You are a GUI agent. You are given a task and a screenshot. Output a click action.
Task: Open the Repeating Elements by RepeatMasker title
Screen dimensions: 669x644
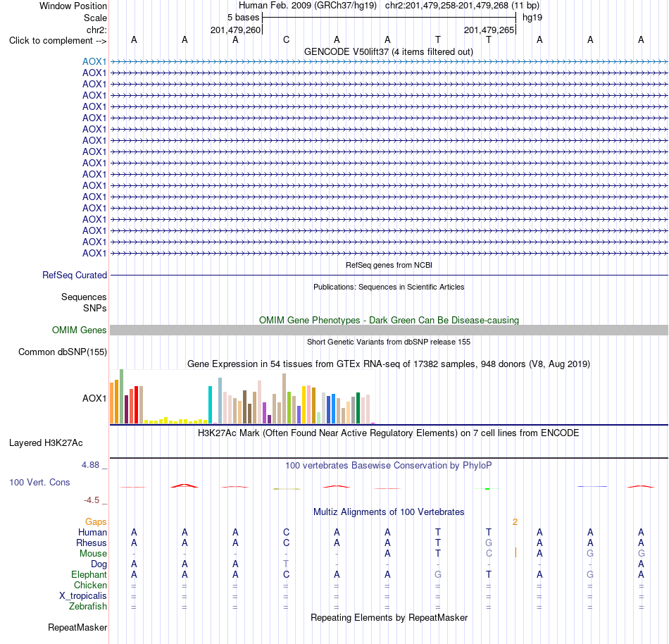pyautogui.click(x=389, y=617)
